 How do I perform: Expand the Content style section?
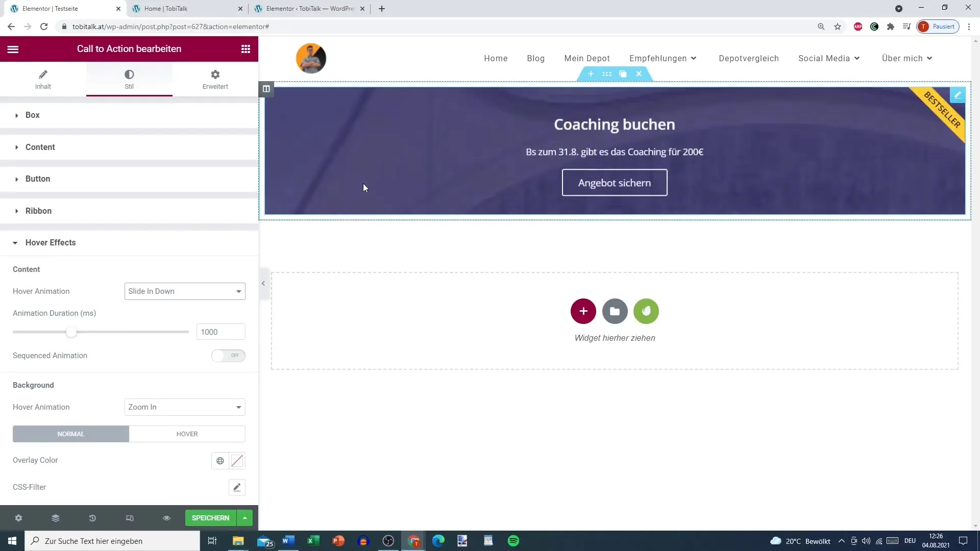(129, 147)
